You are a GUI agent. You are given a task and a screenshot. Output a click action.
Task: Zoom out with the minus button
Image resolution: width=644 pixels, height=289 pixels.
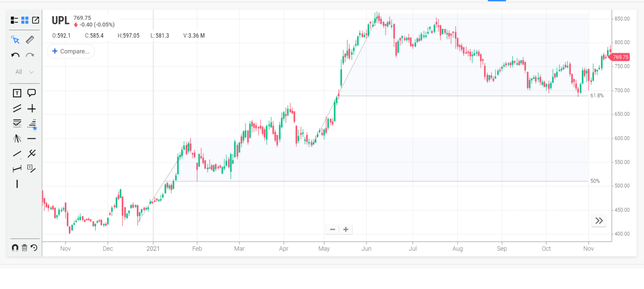pos(332,229)
